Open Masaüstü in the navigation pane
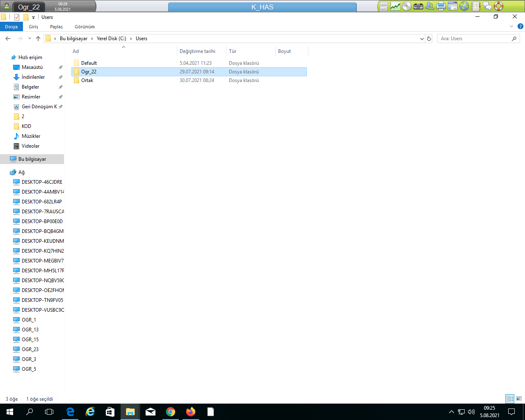Screen dimensions: 525x420 tap(32, 67)
